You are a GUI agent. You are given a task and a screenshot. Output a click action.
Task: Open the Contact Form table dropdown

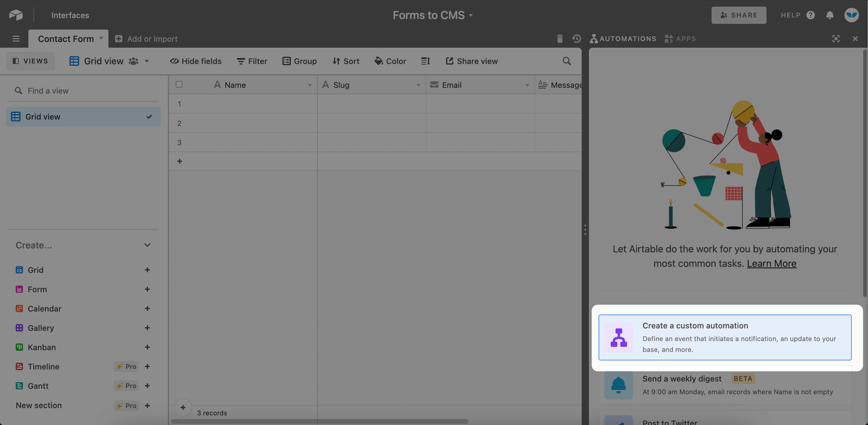(101, 39)
